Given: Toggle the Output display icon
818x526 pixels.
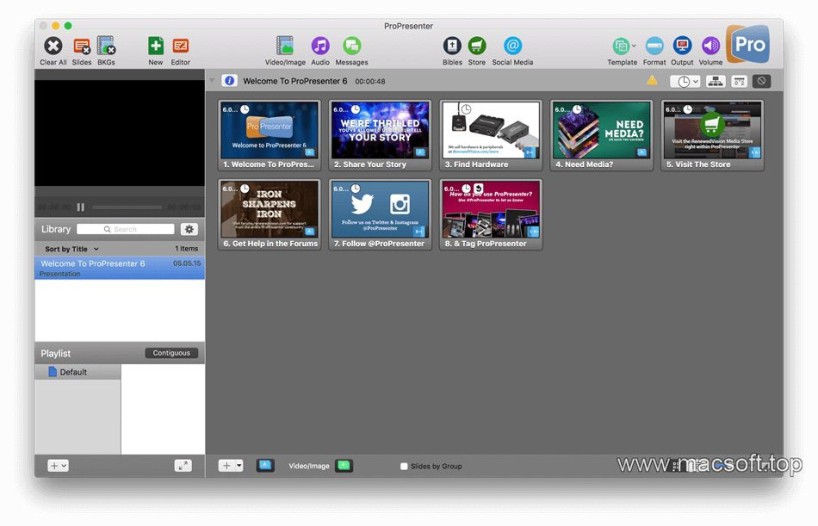Looking at the screenshot, I should click(682, 46).
